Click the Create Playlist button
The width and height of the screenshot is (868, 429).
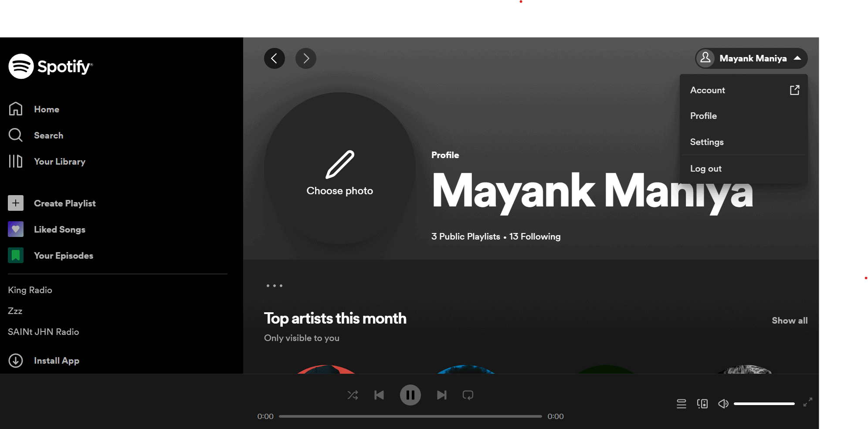tap(64, 203)
